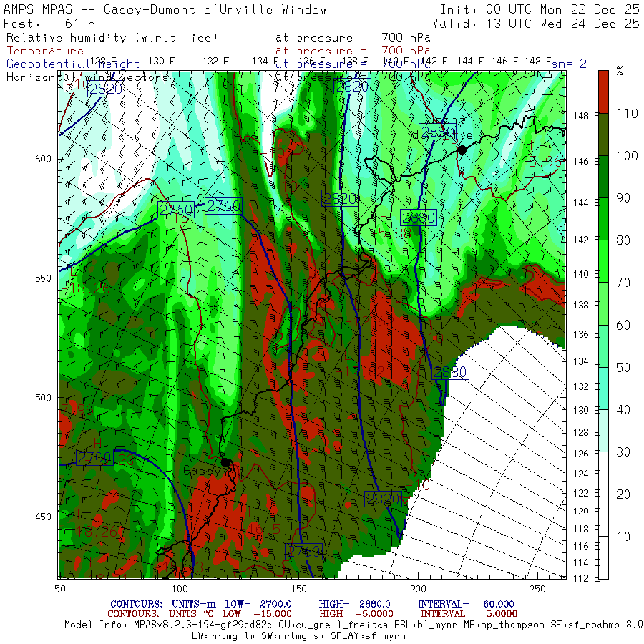The height and width of the screenshot is (644, 644).
Task: Click the 'INTERVAL= 60.000' contour info text
Action: tap(466, 604)
